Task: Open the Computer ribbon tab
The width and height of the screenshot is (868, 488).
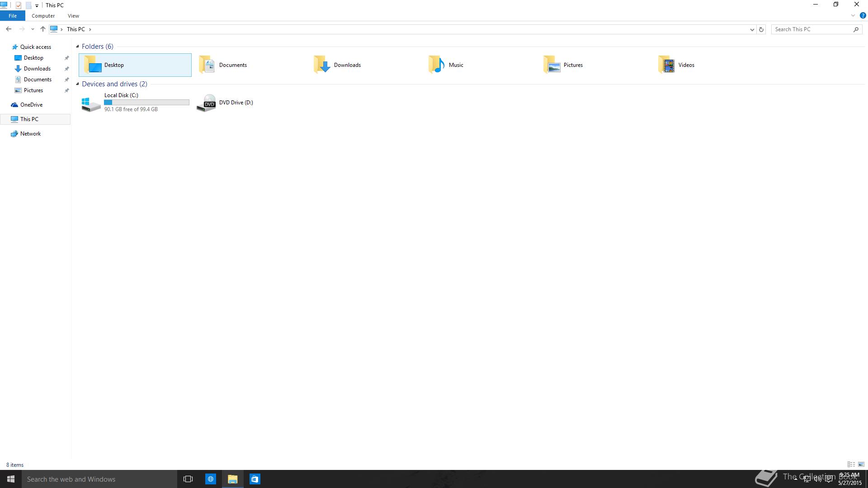Action: tap(43, 16)
